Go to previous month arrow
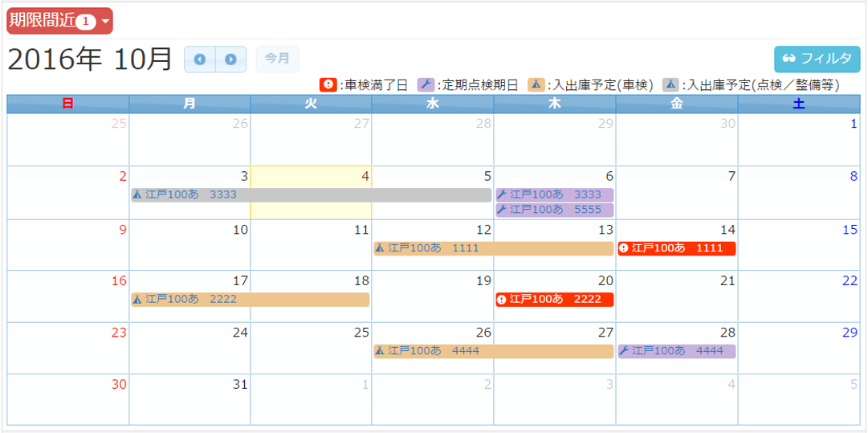The width and height of the screenshot is (868, 433). pos(199,59)
